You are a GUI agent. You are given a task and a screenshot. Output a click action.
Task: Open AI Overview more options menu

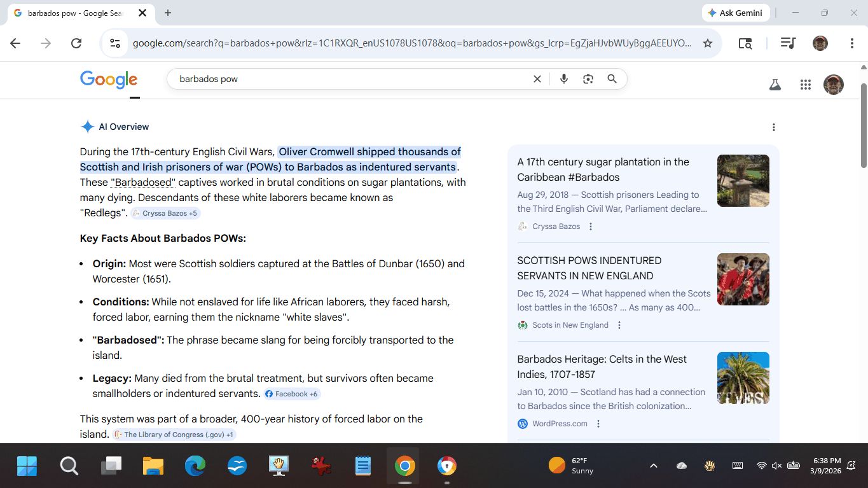(773, 127)
